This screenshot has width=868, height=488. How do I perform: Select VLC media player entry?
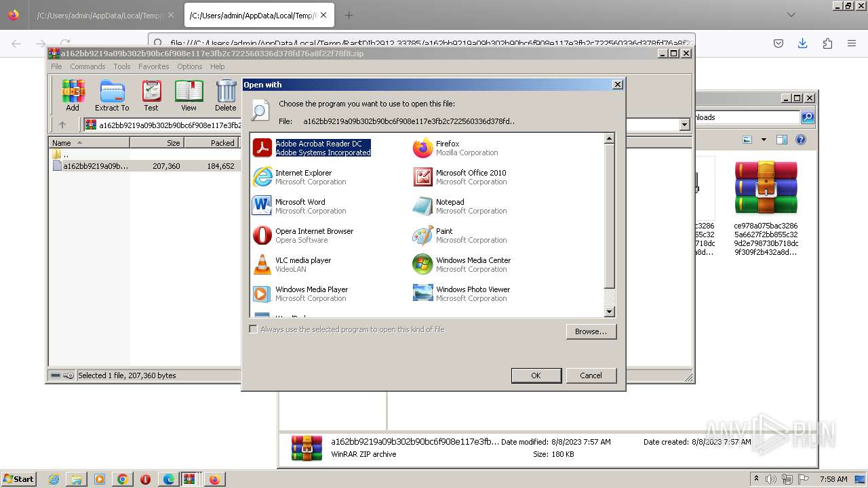click(292, 264)
